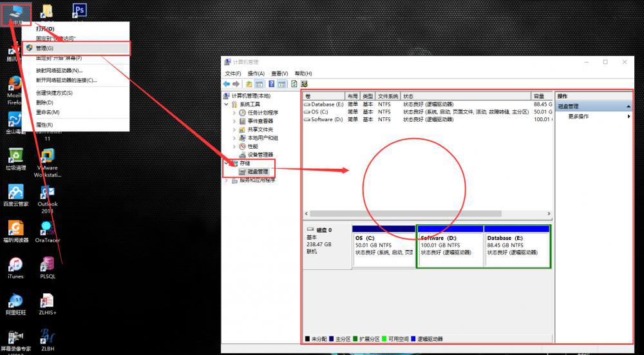Screen dimensions: 644x355
Task: Select the This PC desktop icon
Action: (x=15, y=14)
